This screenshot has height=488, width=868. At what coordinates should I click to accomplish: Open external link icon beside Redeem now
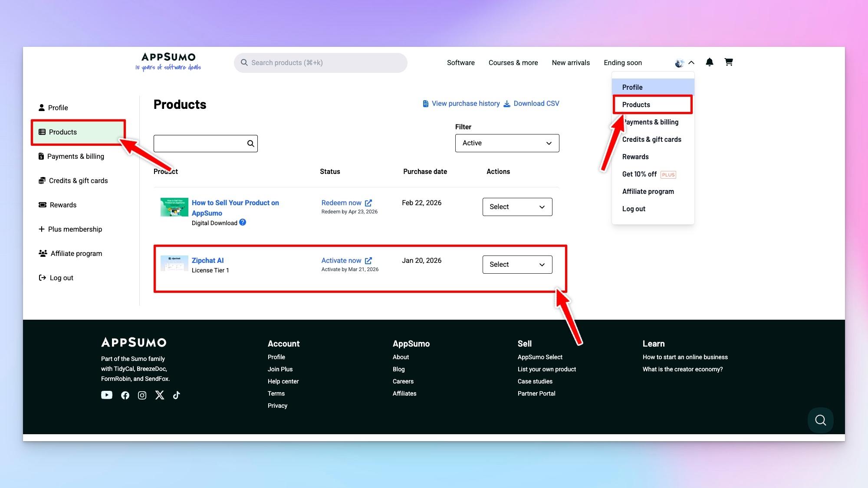pos(368,203)
